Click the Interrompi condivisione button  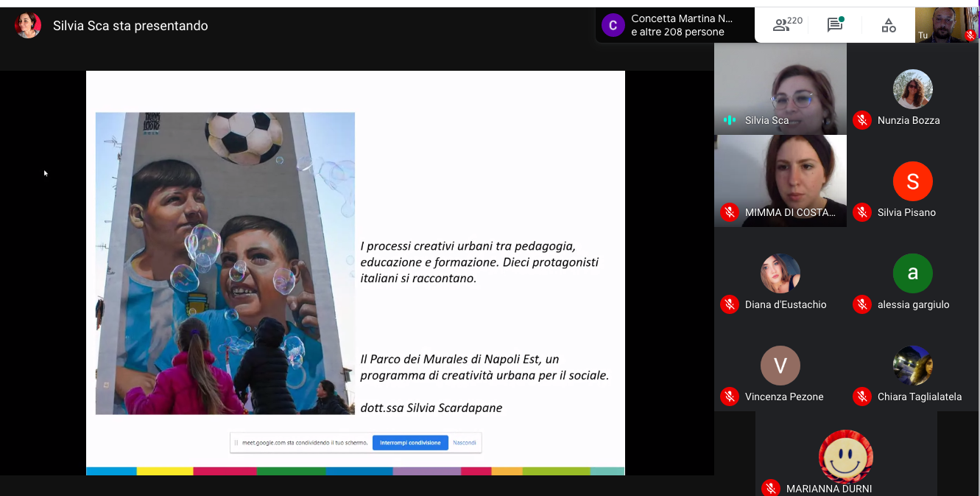pos(410,443)
